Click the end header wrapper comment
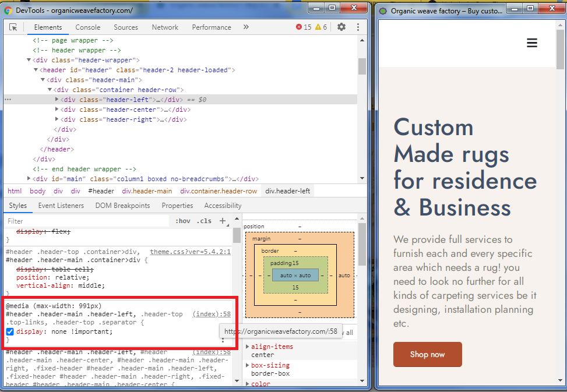 click(x=84, y=169)
